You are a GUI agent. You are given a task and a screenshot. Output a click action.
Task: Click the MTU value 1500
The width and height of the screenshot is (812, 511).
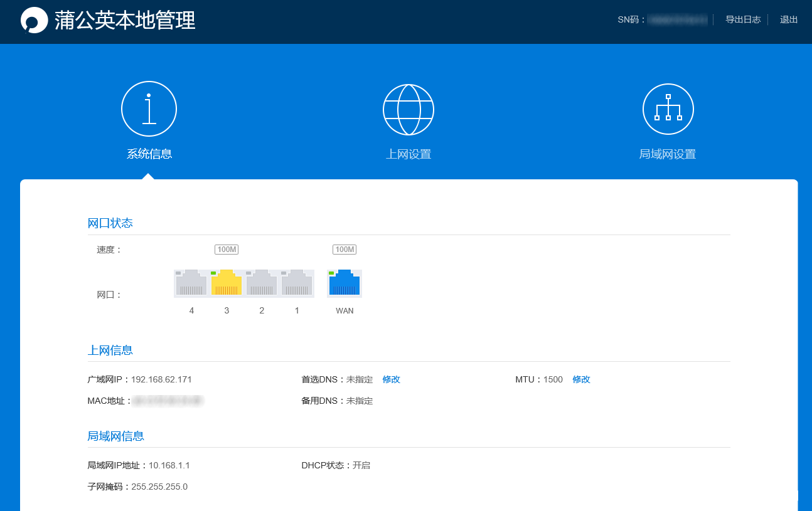pos(553,379)
